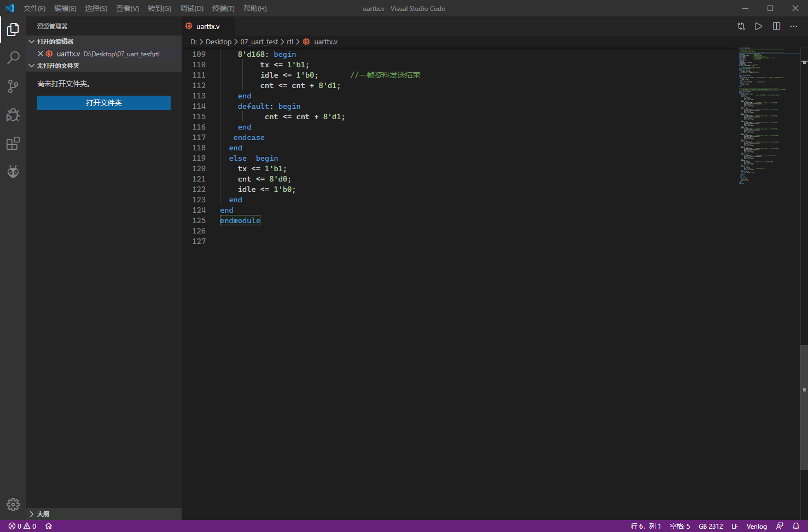Image resolution: width=808 pixels, height=532 pixels.
Task: Open the Search view in activity bar
Action: pyautogui.click(x=13, y=57)
